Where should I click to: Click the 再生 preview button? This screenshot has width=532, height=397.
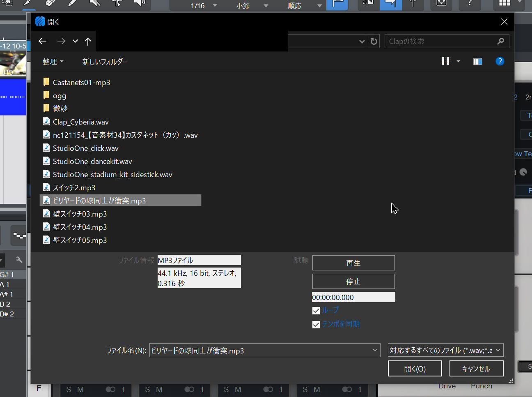click(x=353, y=263)
